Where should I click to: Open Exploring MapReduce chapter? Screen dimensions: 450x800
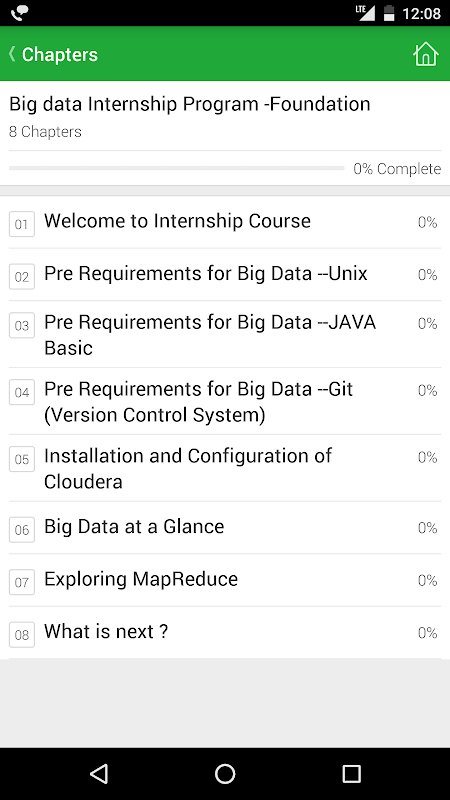click(x=225, y=580)
